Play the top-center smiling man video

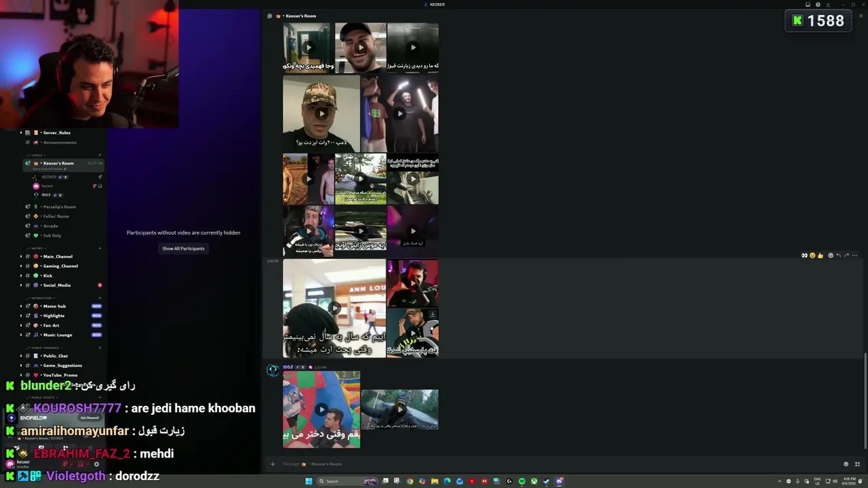[x=360, y=47]
